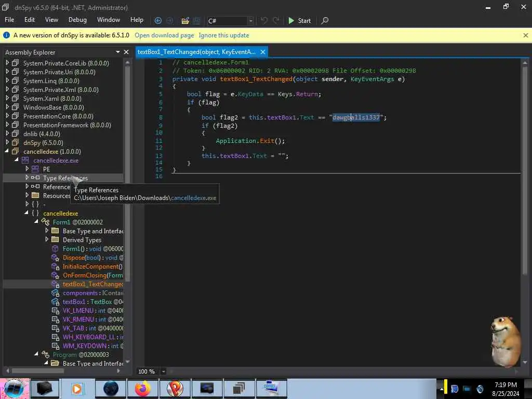Open the File menu

[x=9, y=20]
